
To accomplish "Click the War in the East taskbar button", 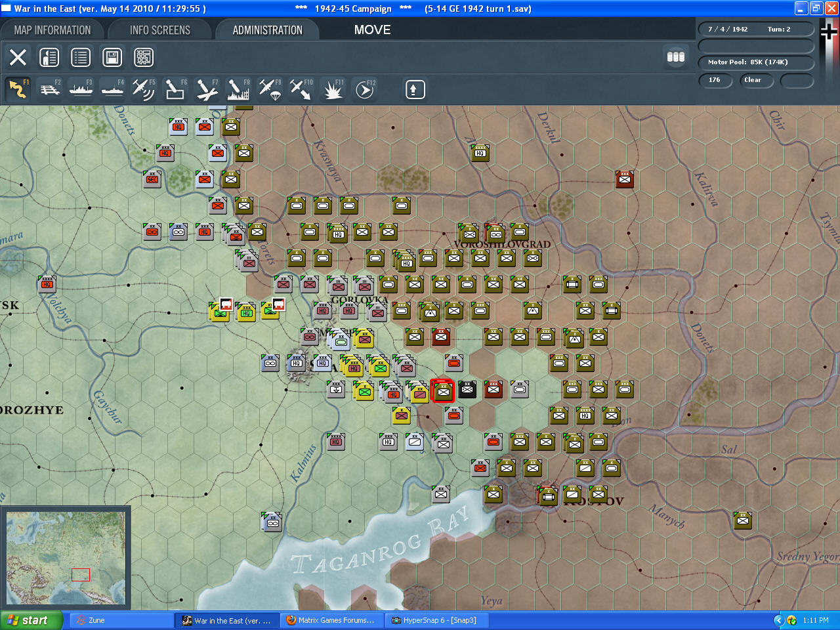I will click(226, 620).
